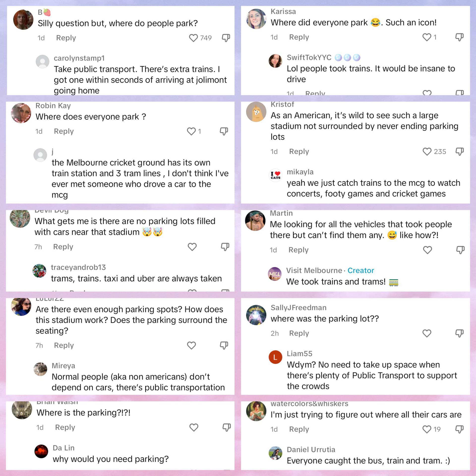Like the 'Silly question' comment with 749 likes
The image size is (476, 476).
193,38
